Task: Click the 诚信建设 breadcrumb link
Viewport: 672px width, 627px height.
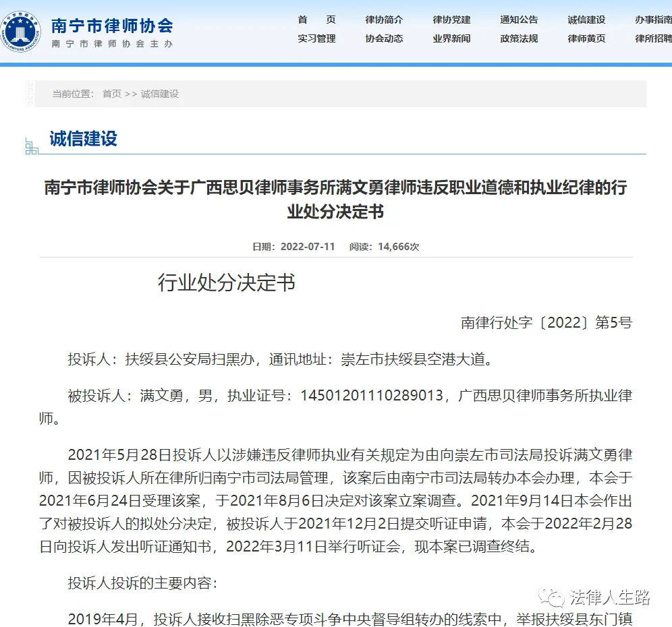Action: 160,94
